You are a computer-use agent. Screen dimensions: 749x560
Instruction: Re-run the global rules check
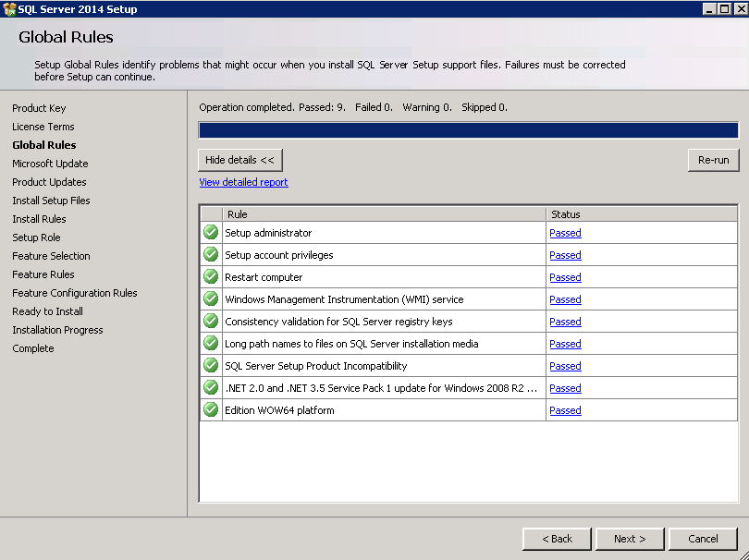pyautogui.click(x=714, y=160)
